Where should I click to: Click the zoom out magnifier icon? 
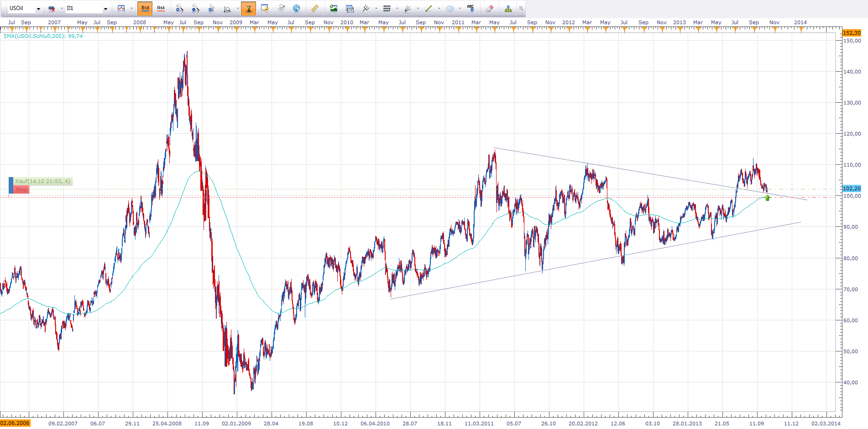tap(195, 8)
